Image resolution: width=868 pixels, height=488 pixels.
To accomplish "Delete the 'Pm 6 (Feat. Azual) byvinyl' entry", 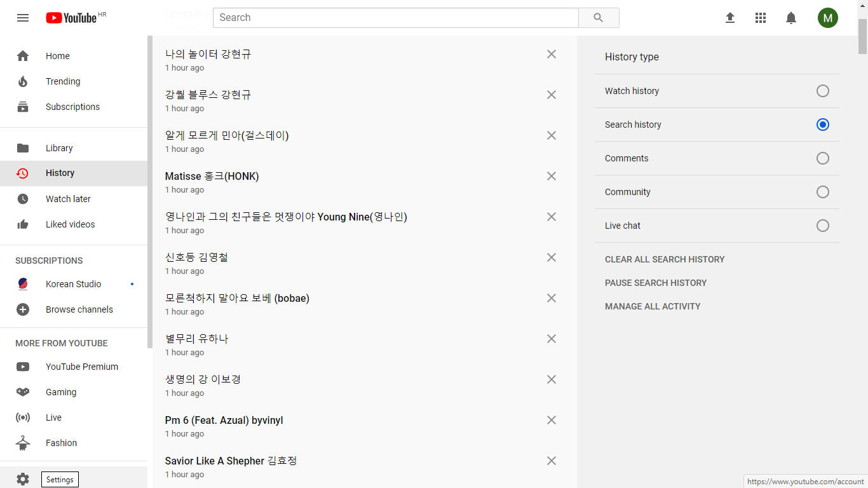I will point(552,420).
